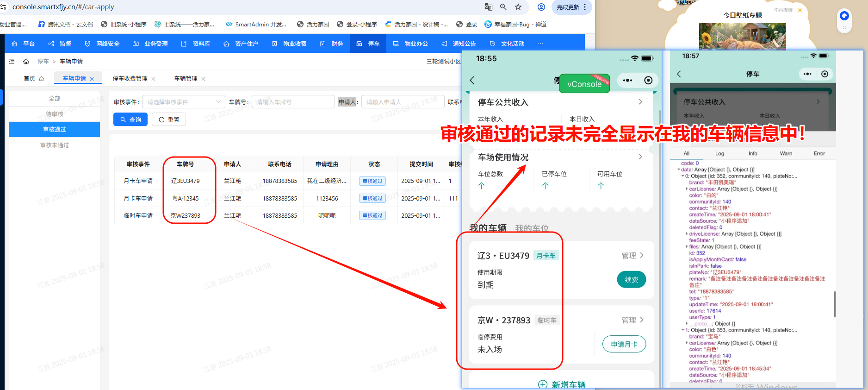Expand the 停车公共收入 chevron in left phone
The image size is (868, 390).
(x=640, y=102)
